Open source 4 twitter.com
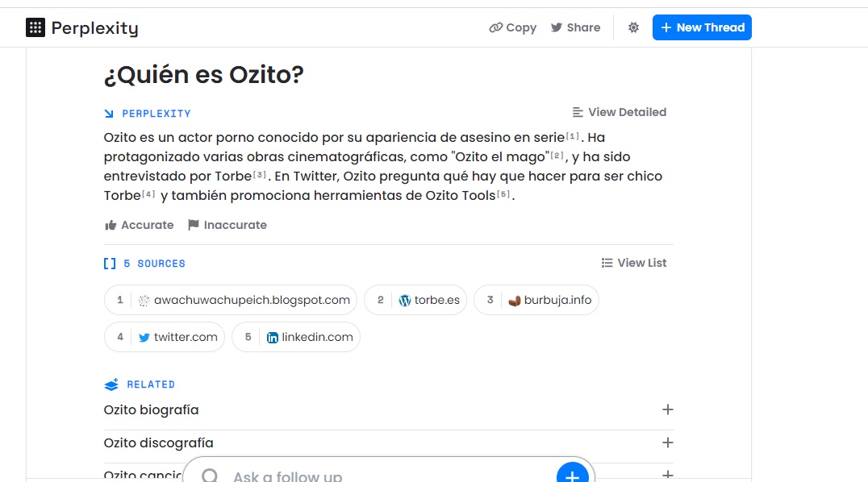The height and width of the screenshot is (482, 868). (x=165, y=337)
